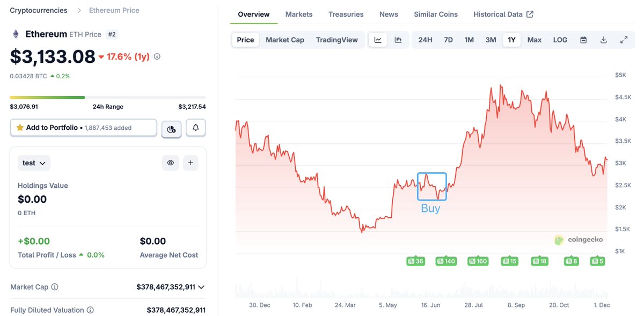
Task: Download chart data icon
Action: click(604, 40)
